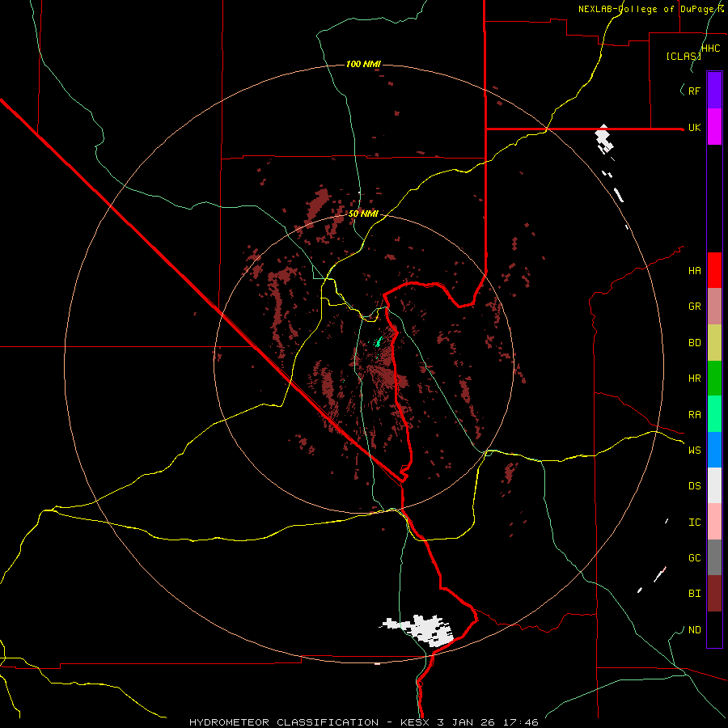Click the HR legend label

pos(694,379)
